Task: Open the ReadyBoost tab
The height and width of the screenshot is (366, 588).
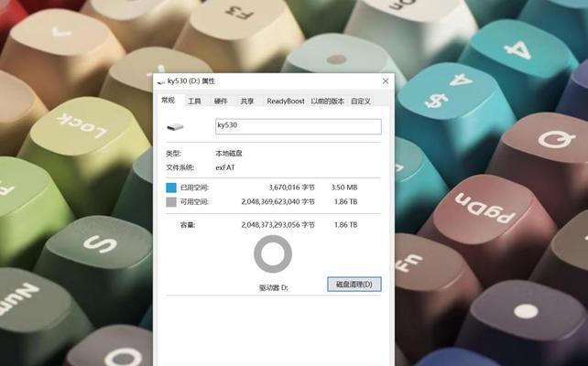Action: pos(286,102)
